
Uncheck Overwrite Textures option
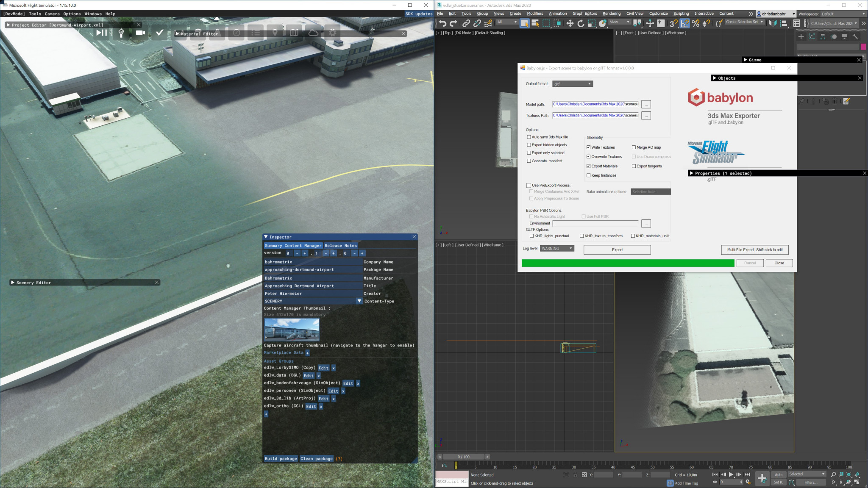click(x=589, y=157)
